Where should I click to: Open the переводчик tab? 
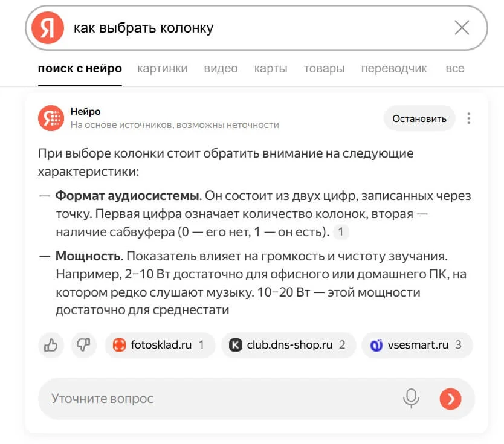pos(394,68)
